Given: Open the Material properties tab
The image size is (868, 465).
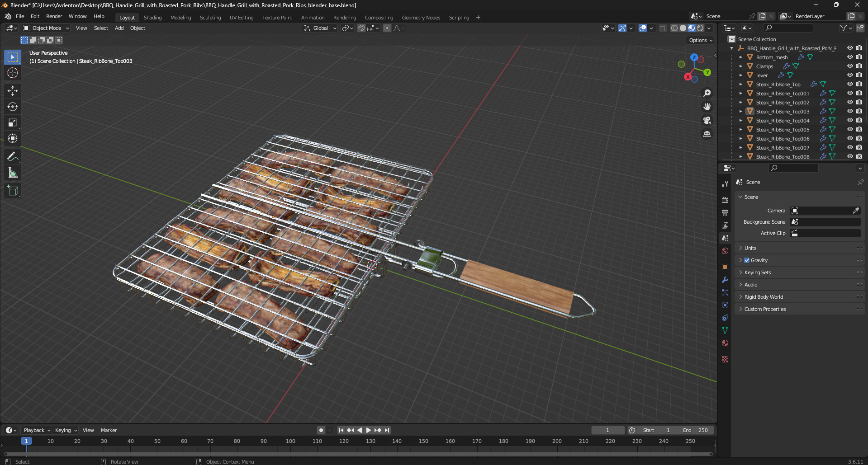Looking at the screenshot, I should point(725,343).
